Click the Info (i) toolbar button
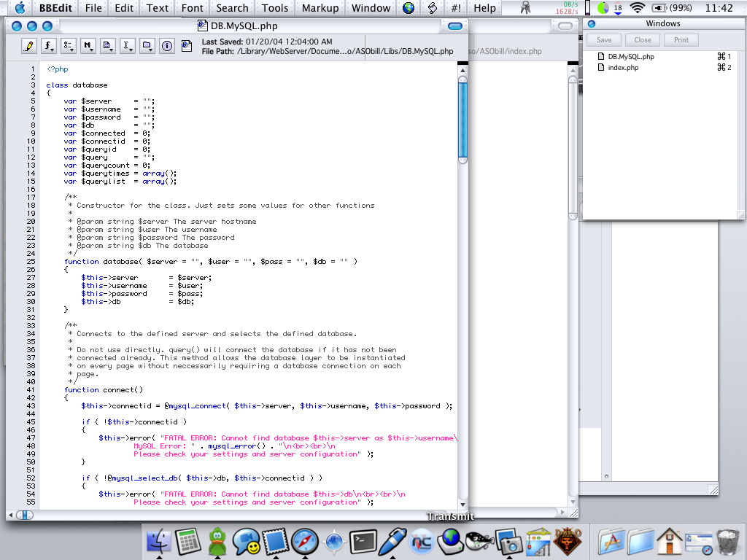Screen dimensions: 747x560 pyautogui.click(x=167, y=46)
